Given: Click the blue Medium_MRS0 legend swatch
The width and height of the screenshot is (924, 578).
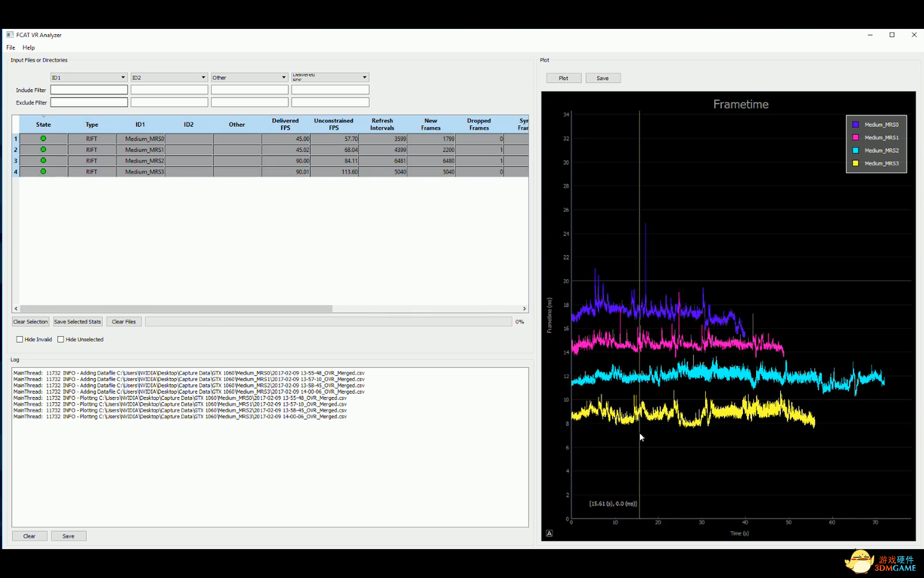Looking at the screenshot, I should tap(856, 124).
